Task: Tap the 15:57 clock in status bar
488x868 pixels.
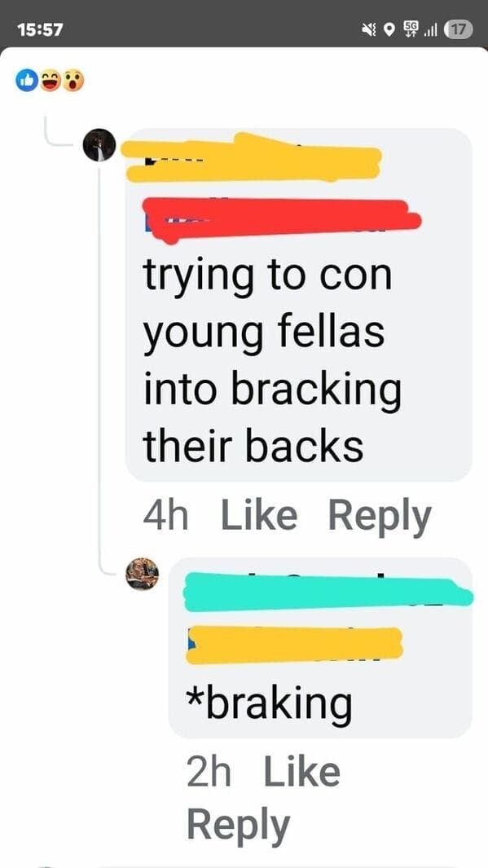Action: coord(41,29)
